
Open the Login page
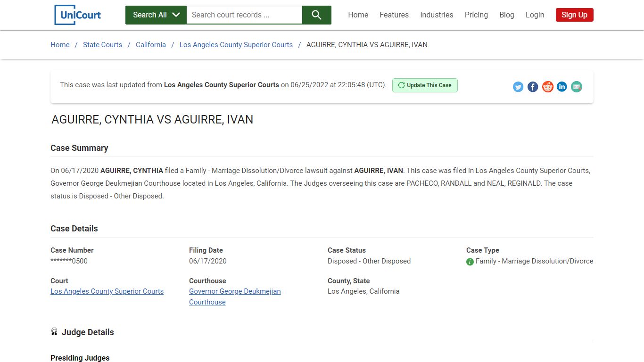coord(535,15)
